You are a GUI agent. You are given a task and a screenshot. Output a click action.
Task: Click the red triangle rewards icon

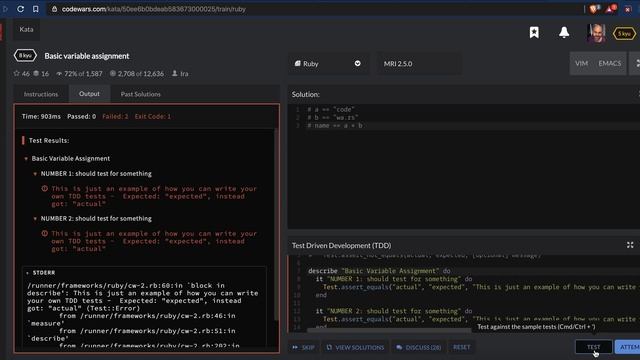point(611,9)
